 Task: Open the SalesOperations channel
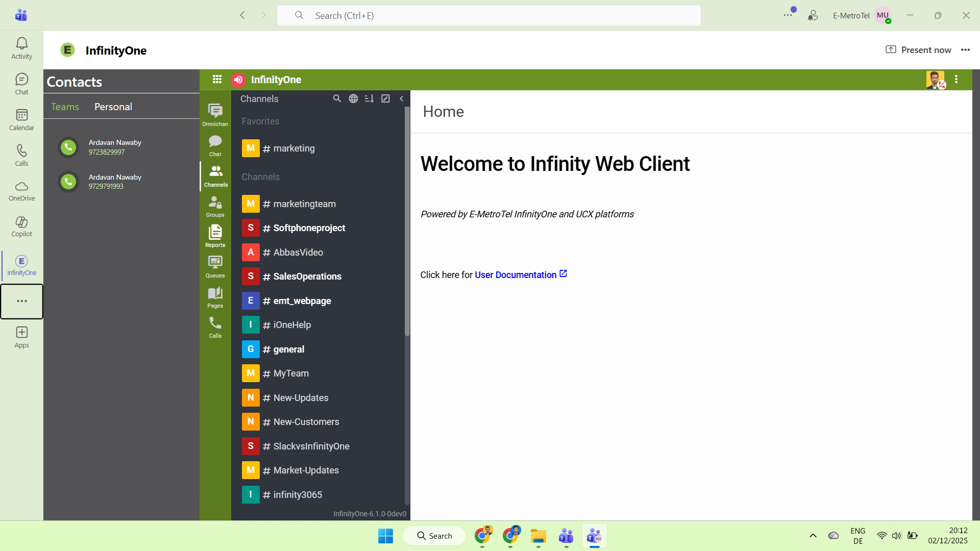click(x=322, y=277)
